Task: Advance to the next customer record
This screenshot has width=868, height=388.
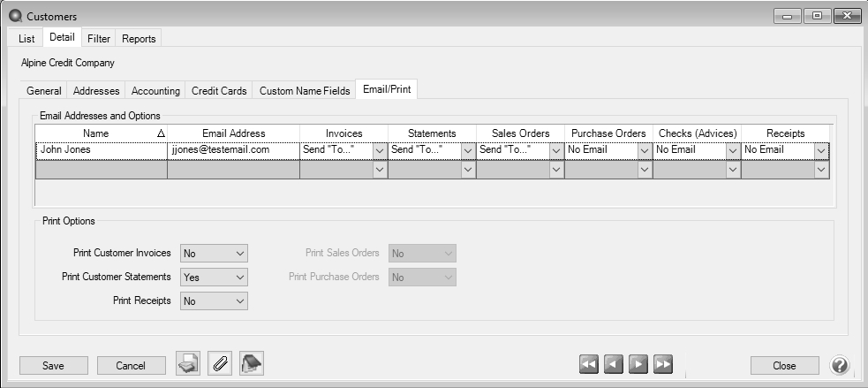Action: pos(638,364)
